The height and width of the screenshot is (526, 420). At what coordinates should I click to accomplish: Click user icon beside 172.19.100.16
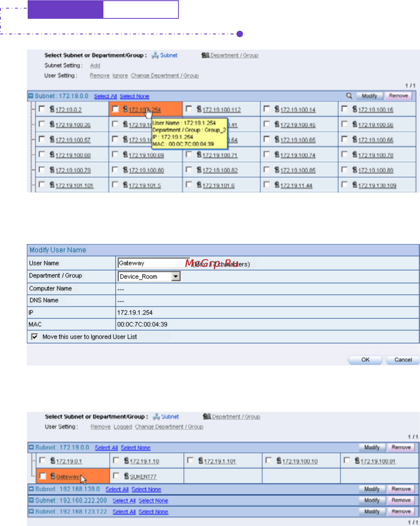click(355, 109)
